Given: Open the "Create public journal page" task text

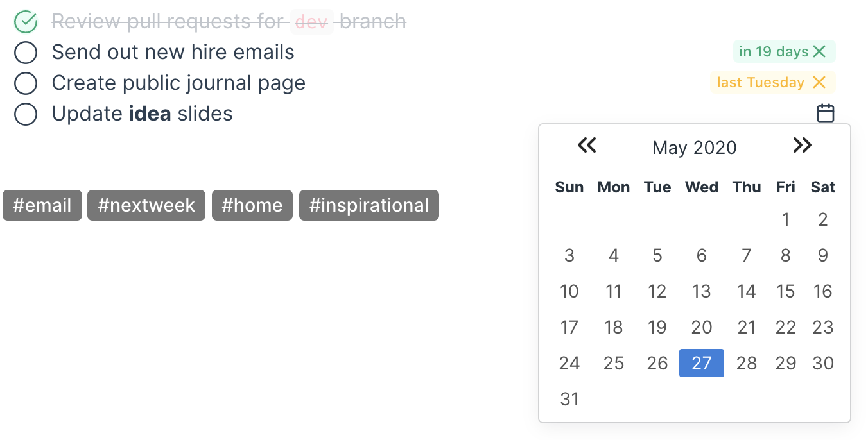Looking at the screenshot, I should pyautogui.click(x=178, y=83).
